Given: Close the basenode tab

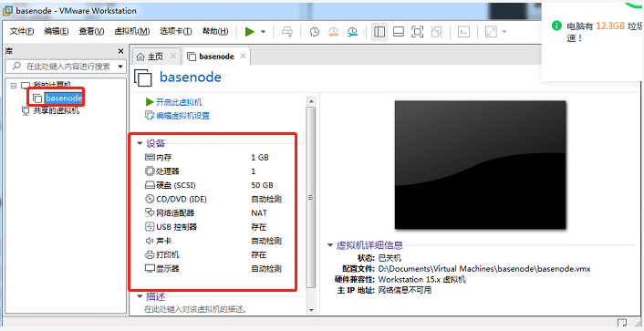Looking at the screenshot, I should 243,57.
